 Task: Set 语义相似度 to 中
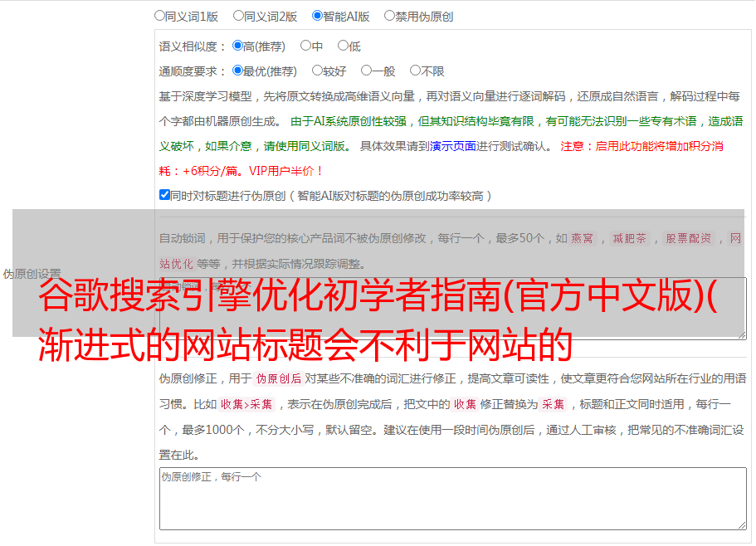pos(305,46)
